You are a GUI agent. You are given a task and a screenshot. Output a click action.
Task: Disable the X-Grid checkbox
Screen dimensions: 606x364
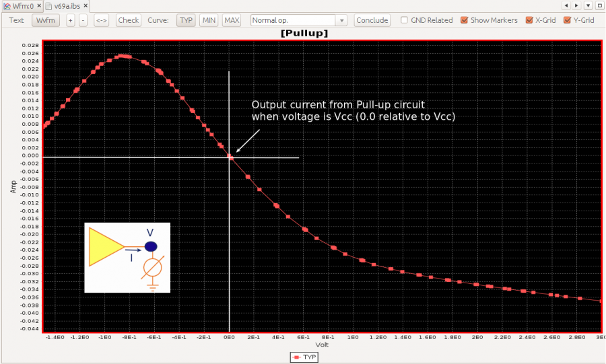click(x=529, y=20)
